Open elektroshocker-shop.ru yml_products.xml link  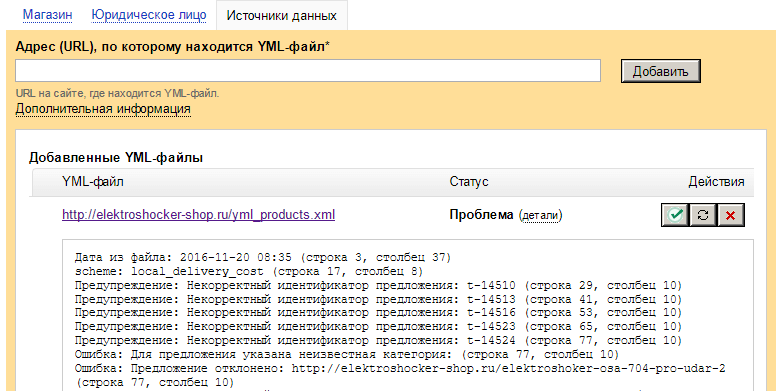click(198, 214)
